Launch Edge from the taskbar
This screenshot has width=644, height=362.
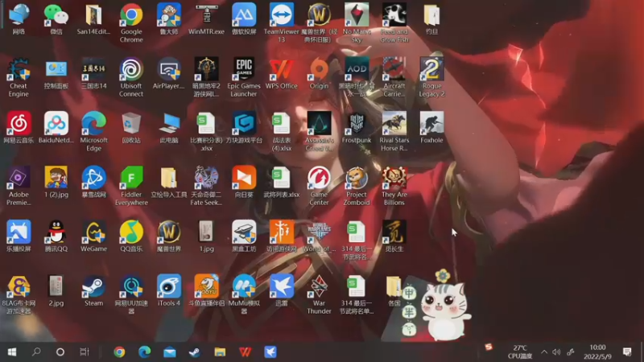(x=145, y=352)
